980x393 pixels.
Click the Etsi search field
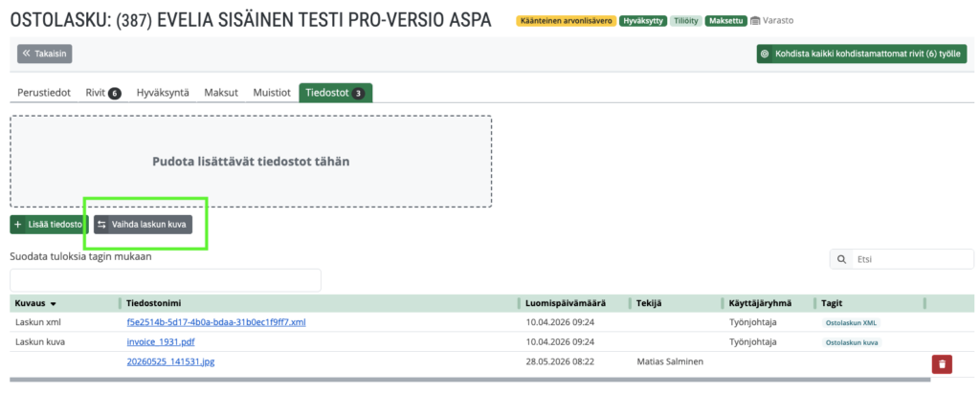click(x=902, y=259)
